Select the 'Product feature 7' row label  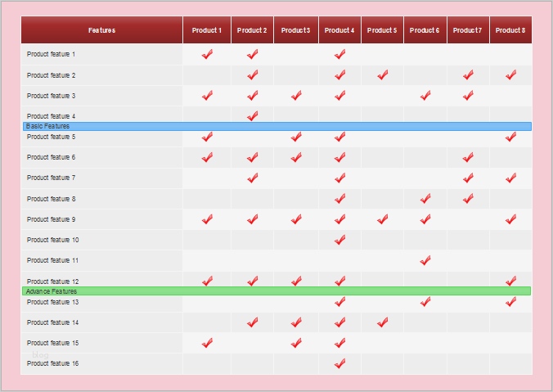(51, 178)
